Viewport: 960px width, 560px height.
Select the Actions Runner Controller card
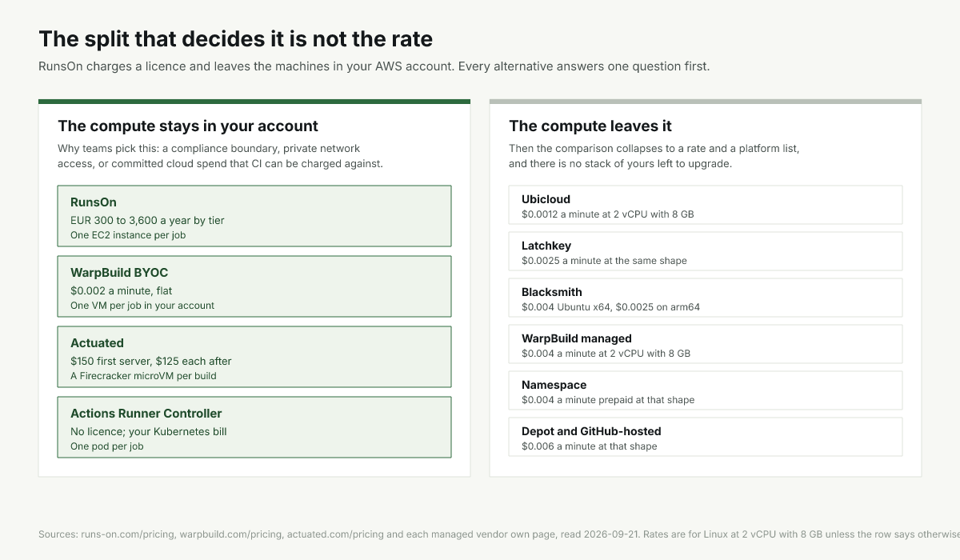pos(254,427)
